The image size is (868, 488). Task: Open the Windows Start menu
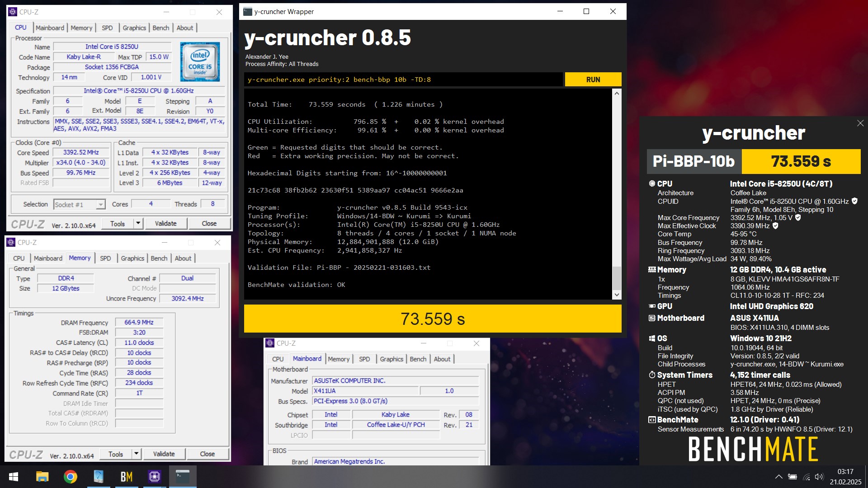[x=14, y=477]
